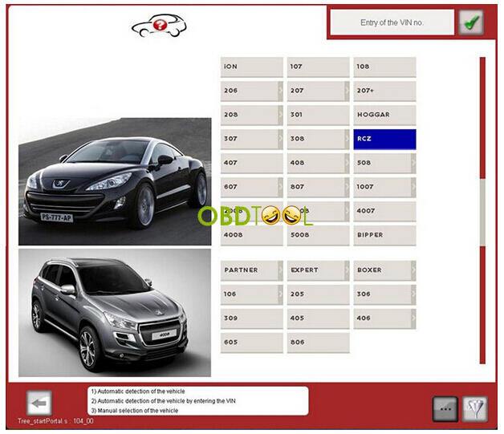Viewport: 504px width, 434px height.
Task: Expand the 206 model chevron
Action: pos(280,91)
